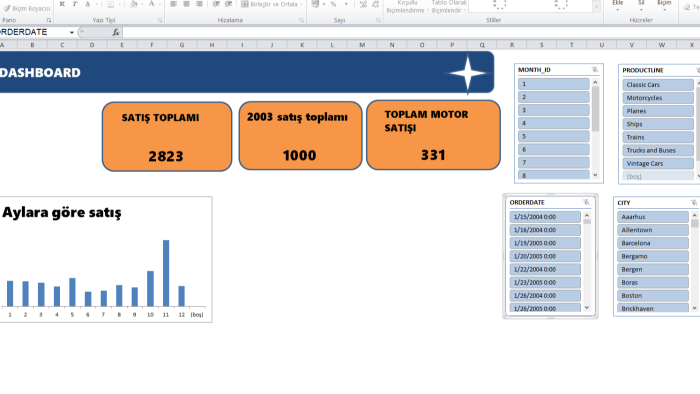
Task: Open Tablo Olarak Biçimlendir menu
Action: [x=449, y=6]
